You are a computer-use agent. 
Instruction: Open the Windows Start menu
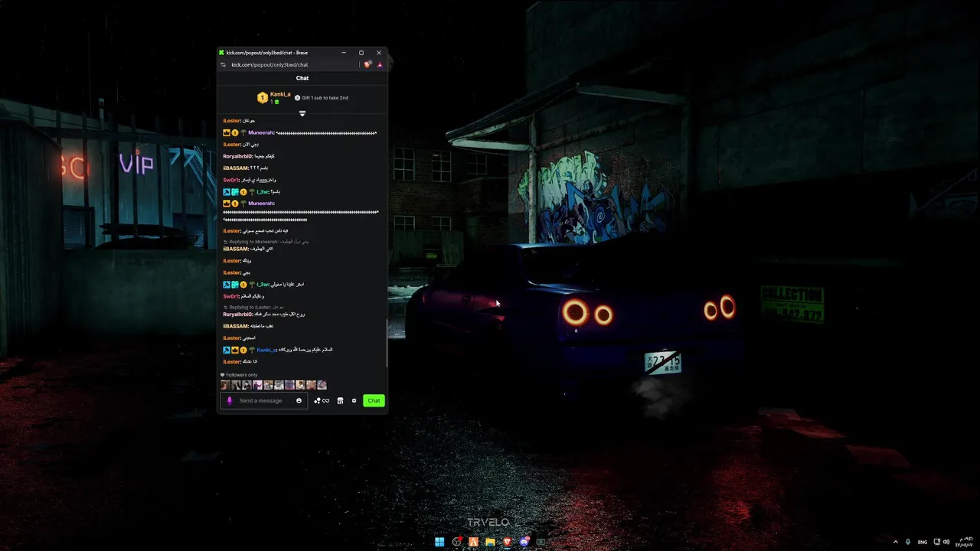tap(439, 542)
